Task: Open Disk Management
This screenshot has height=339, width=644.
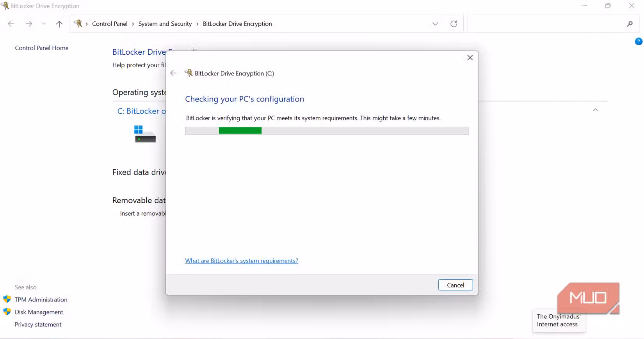Action: pos(39,312)
